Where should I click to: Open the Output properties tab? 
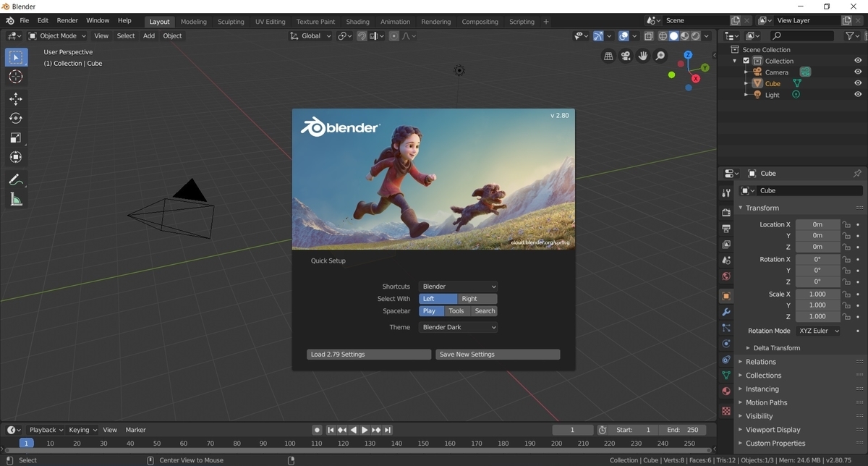point(726,229)
